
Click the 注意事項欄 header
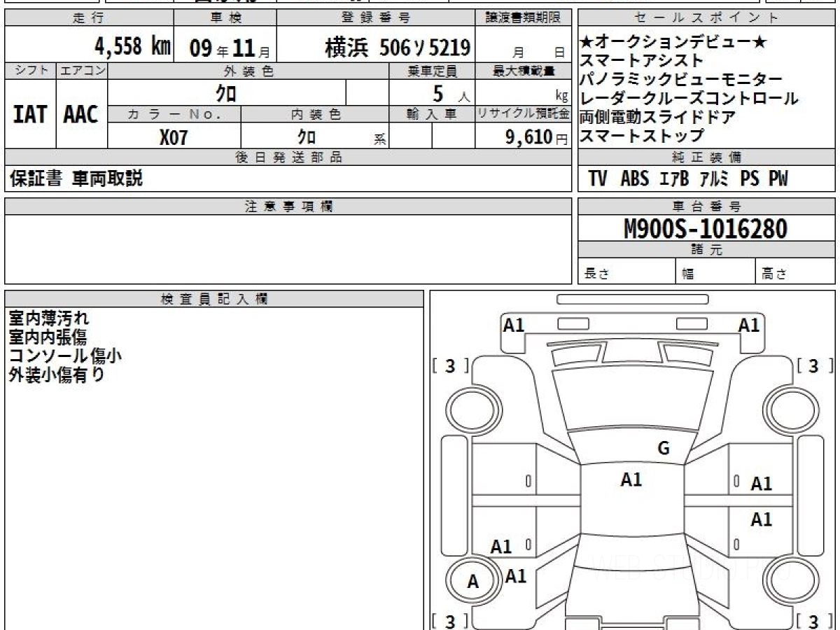click(x=288, y=206)
